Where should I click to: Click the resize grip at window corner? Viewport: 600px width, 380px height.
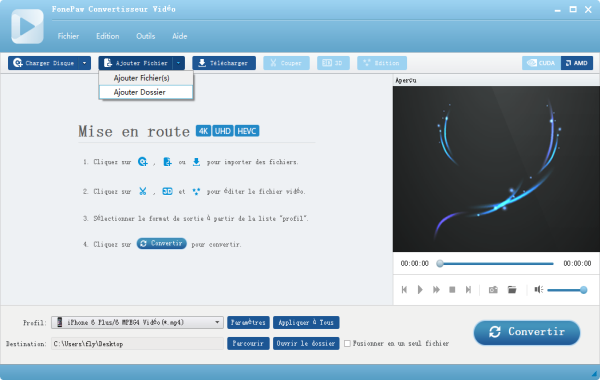tap(594, 374)
